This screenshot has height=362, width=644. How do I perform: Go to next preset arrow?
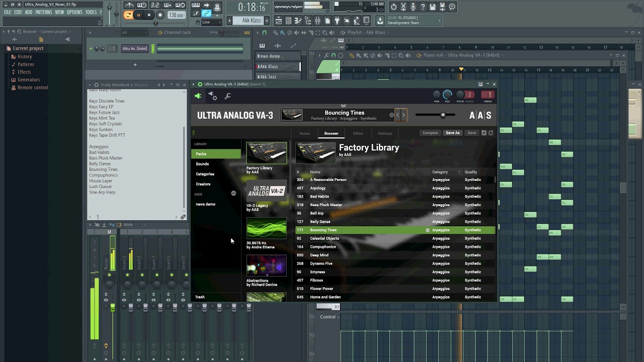(x=403, y=115)
